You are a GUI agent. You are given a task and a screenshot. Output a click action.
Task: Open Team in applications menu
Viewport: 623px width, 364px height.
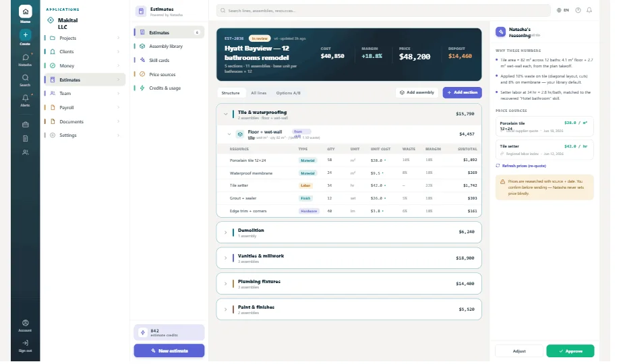(85, 94)
